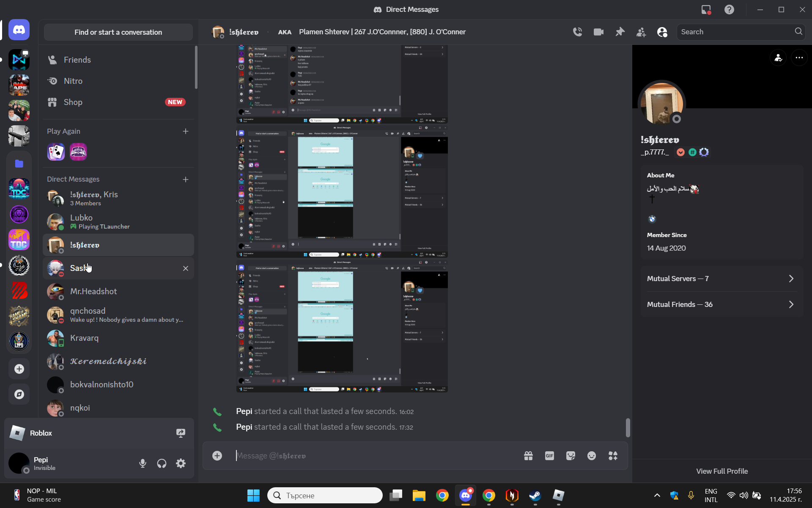
Task: Open profile more options menu
Action: (799, 58)
